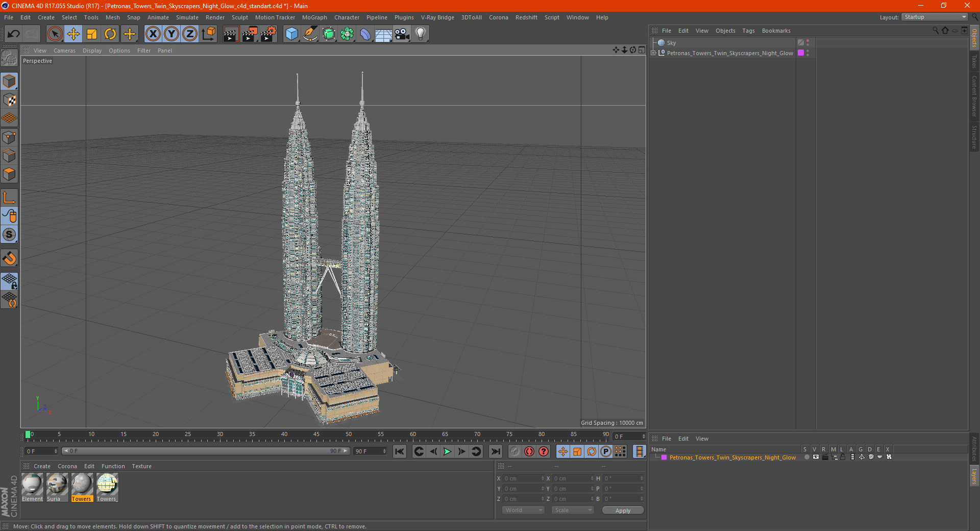Switch to Edges mode
This screenshot has height=531, width=980.
9,156
